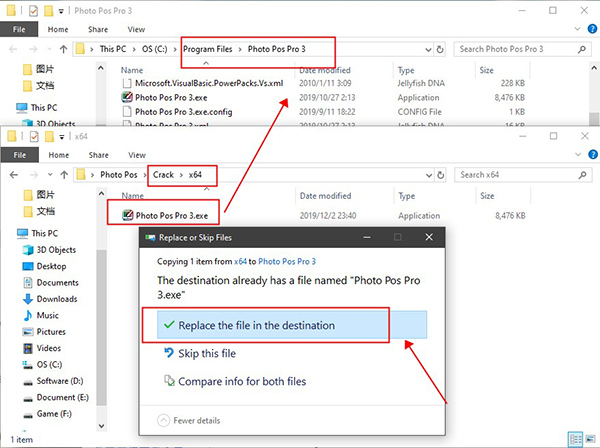Collapse dialog with Fewer details

[x=189, y=420]
